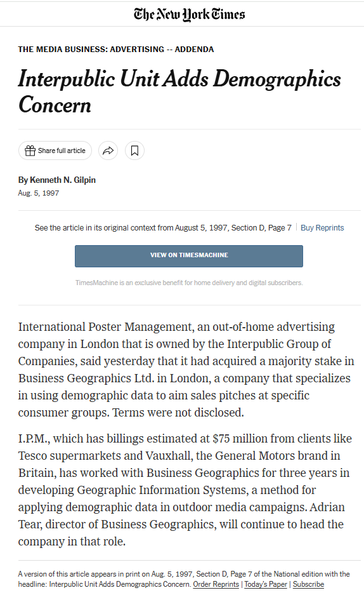364x595 pixels.
Task: Click the print version note in the footer
Action: pos(184,579)
